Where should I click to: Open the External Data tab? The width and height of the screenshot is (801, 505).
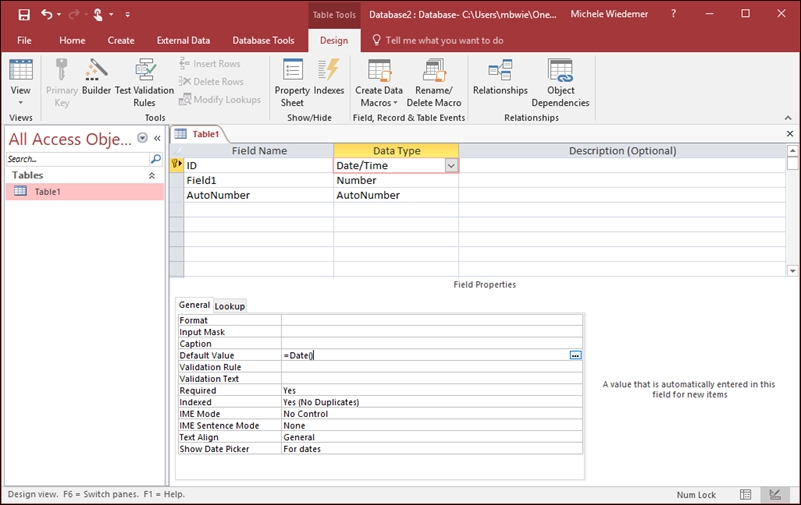point(183,40)
